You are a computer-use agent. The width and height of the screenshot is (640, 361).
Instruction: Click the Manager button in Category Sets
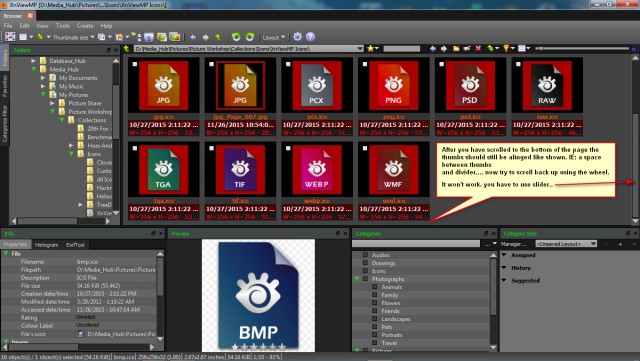[513, 244]
